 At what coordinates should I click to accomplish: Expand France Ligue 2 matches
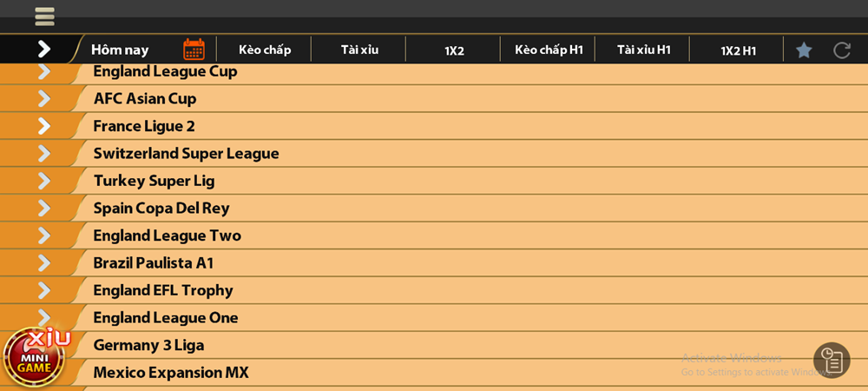click(x=44, y=126)
